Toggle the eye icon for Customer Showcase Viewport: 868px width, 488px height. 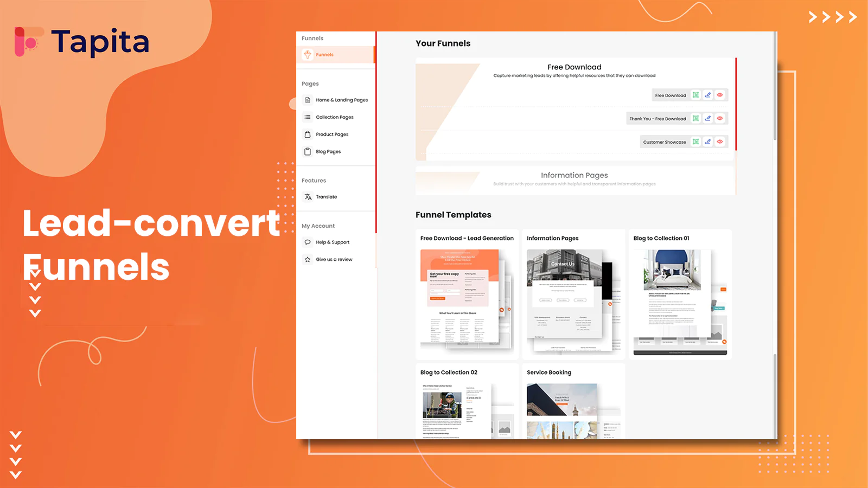click(x=720, y=142)
